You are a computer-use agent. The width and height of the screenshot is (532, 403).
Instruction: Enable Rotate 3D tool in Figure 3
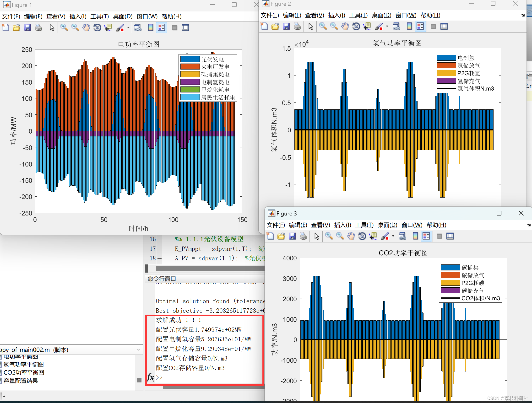point(362,236)
